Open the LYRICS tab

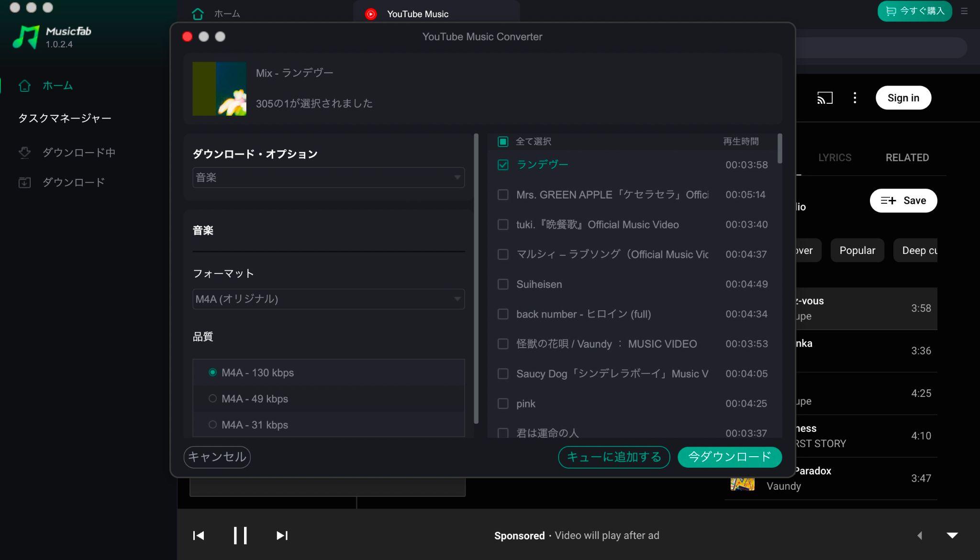click(x=835, y=158)
